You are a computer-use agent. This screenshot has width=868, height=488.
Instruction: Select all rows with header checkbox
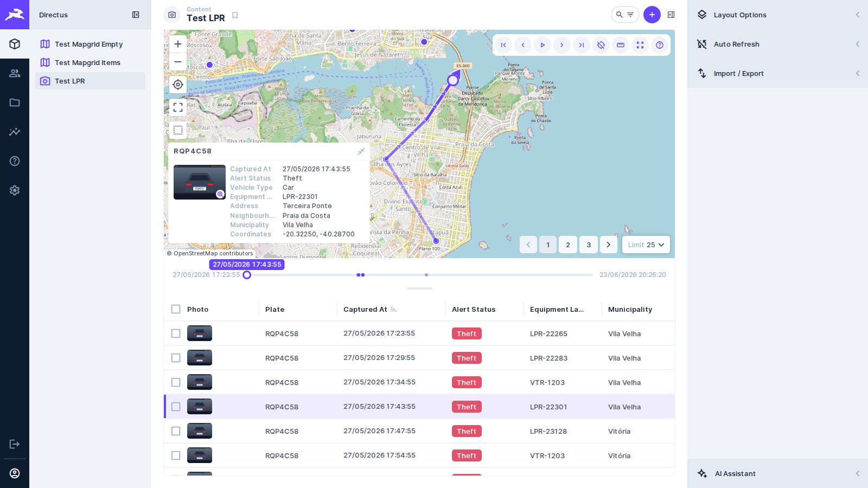(176, 309)
